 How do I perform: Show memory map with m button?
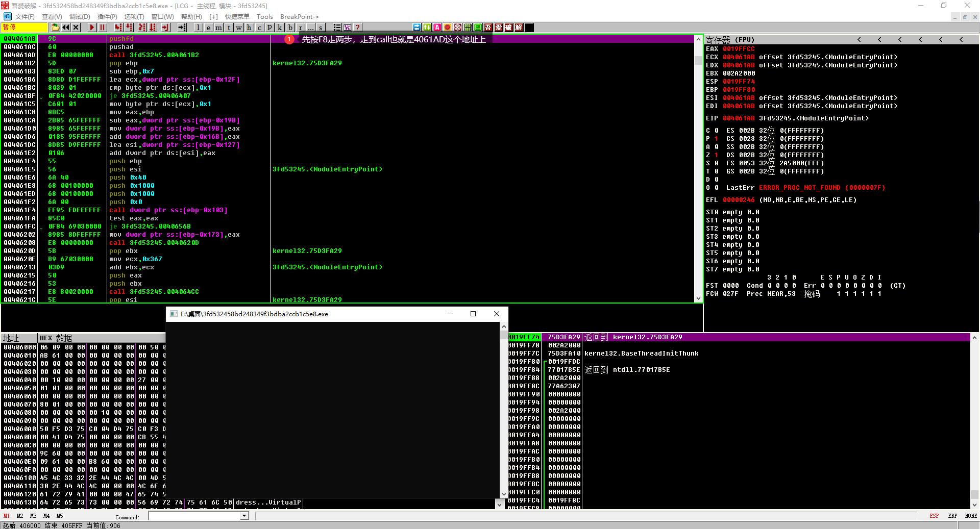click(219, 28)
